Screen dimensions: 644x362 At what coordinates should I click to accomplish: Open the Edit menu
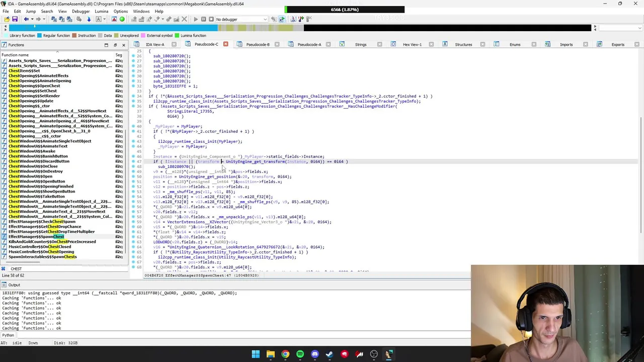pyautogui.click(x=17, y=11)
